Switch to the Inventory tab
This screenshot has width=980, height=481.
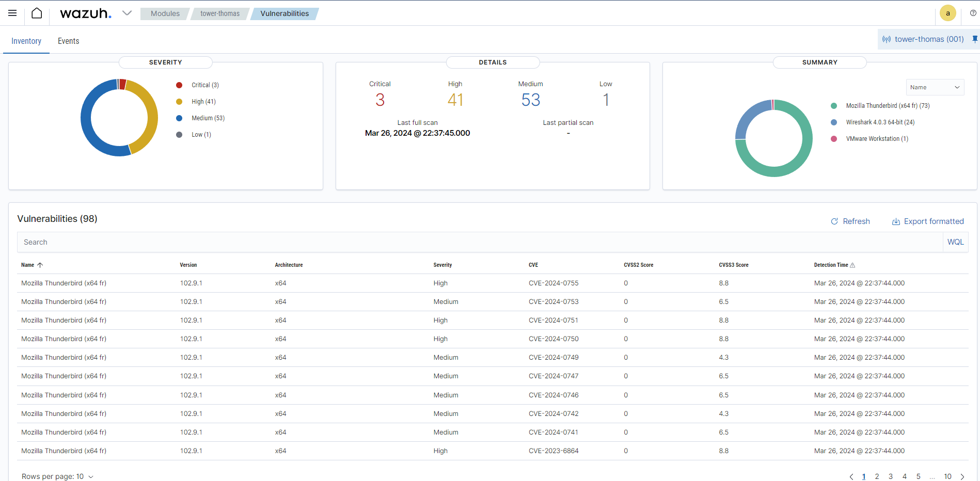(26, 41)
